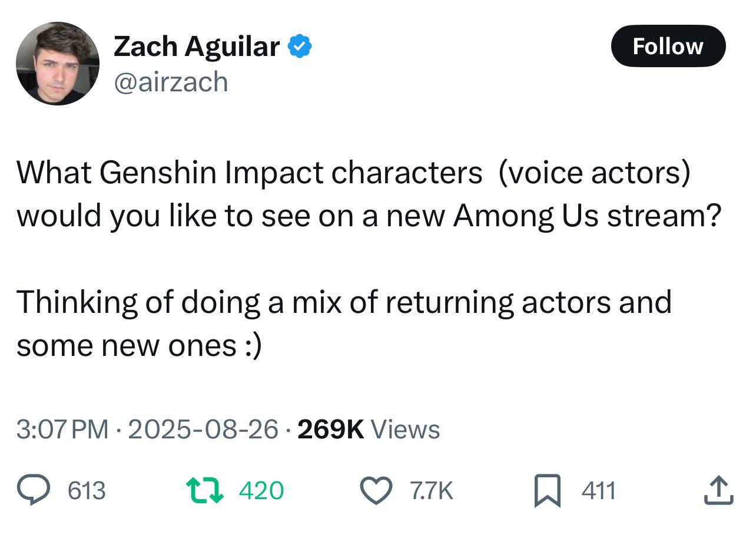
Task: Click the 2025-08-26 post date
Action: coord(203,429)
